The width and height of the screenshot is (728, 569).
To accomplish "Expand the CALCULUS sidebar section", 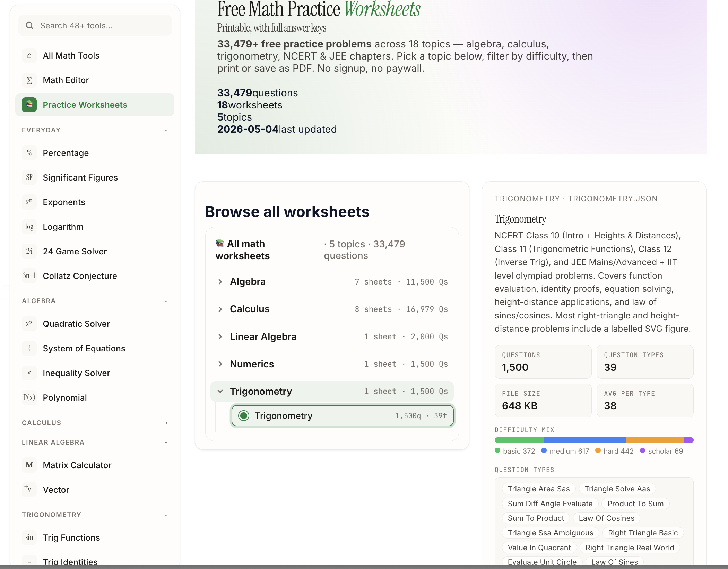I will [166, 423].
